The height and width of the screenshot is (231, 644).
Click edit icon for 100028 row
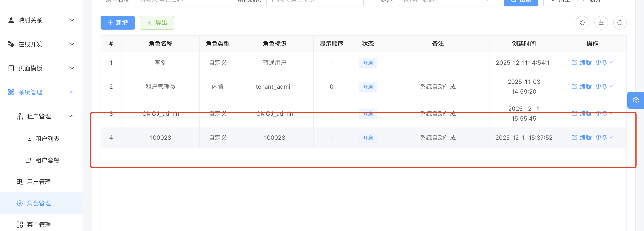[574, 138]
